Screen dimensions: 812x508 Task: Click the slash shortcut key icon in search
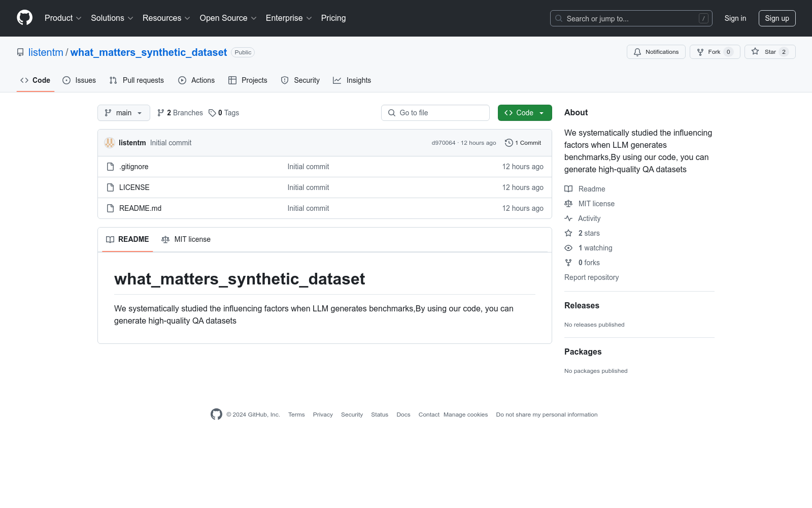tap(703, 18)
